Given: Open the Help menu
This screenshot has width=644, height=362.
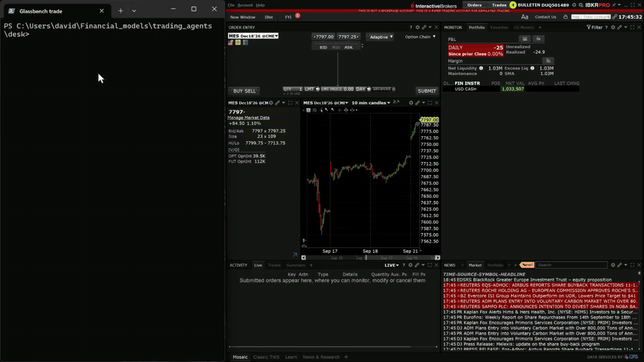Looking at the screenshot, I should pos(260,5).
